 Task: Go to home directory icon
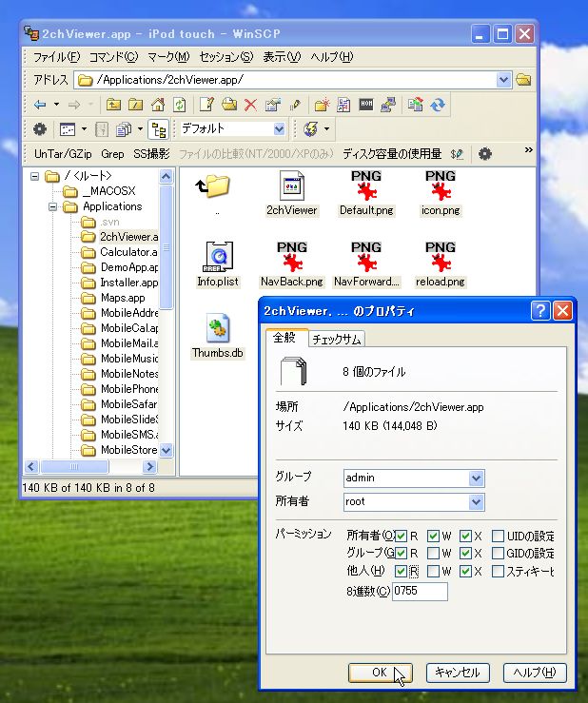157,106
